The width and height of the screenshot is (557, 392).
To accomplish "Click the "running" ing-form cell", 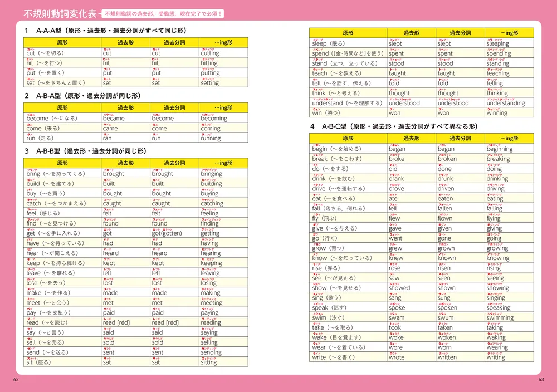I will coord(211,139).
